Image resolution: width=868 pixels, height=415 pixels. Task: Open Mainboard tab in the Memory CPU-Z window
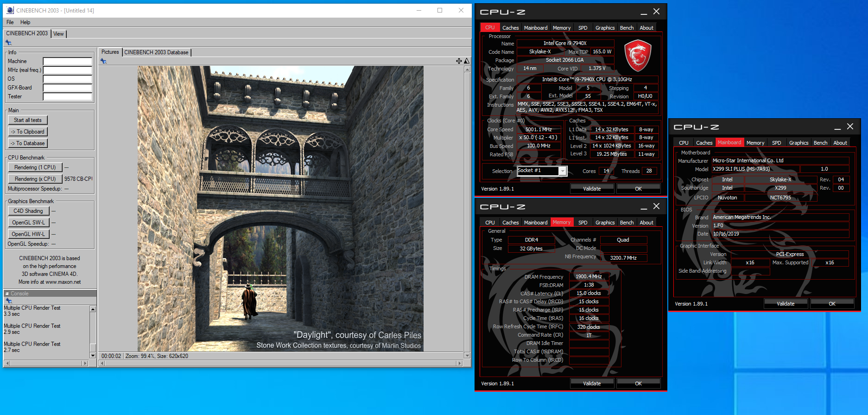pos(536,223)
